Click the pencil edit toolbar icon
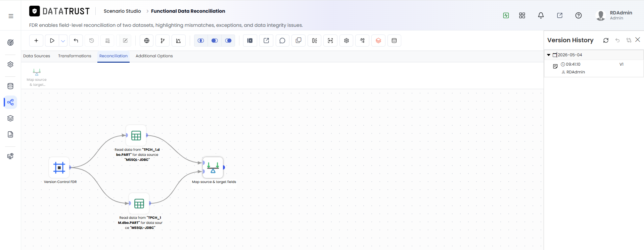 coord(125,41)
